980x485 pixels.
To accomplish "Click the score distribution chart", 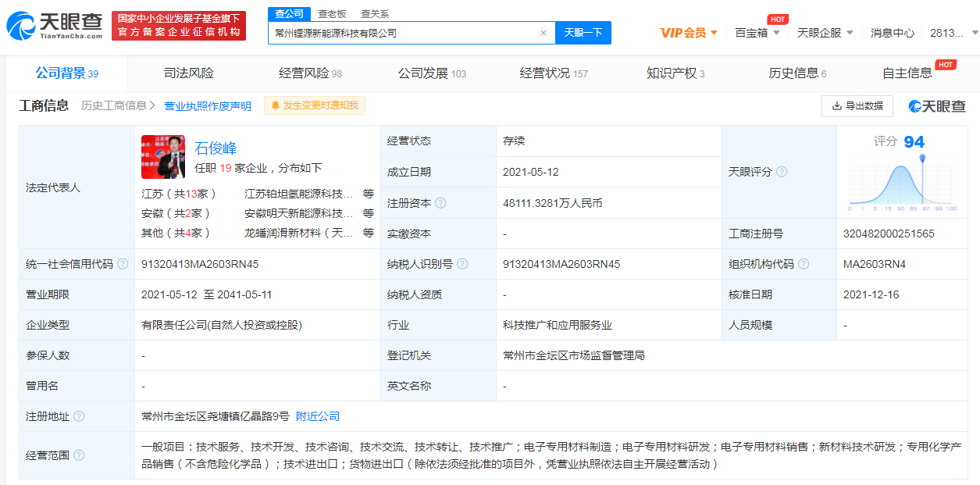I will [903, 184].
